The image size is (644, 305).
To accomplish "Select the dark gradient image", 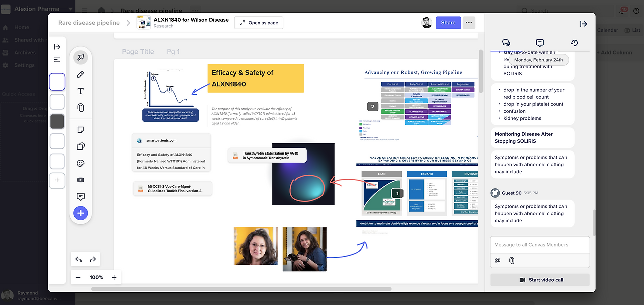I will 303,174.
